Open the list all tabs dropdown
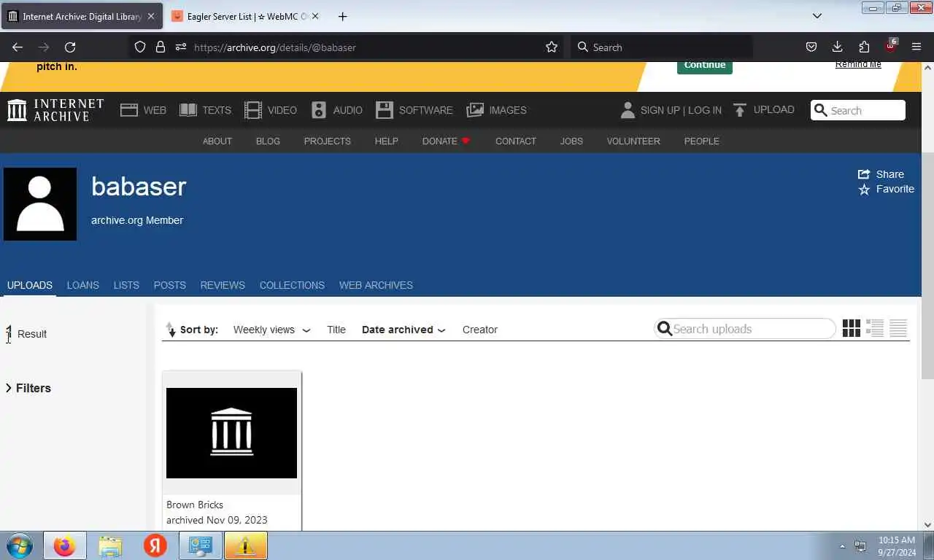This screenshot has width=934, height=560. coord(817,16)
